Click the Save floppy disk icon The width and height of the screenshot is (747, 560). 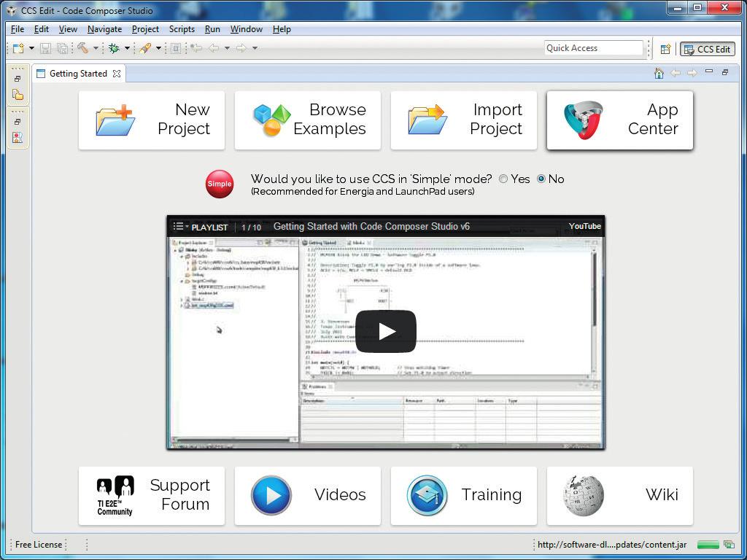point(46,48)
